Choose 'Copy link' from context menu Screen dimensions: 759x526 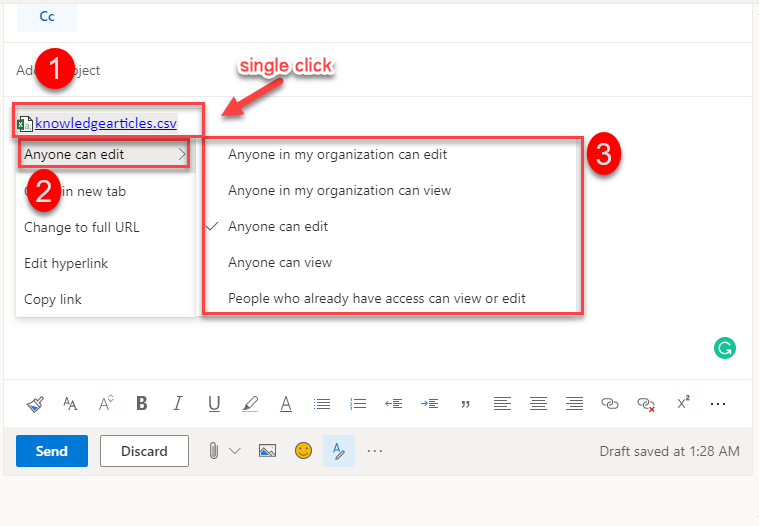(53, 299)
